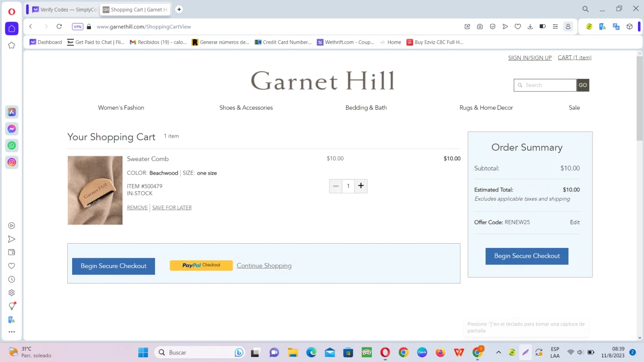Open the extensions cube icon
This screenshot has width=644, height=362.
coord(629,27)
